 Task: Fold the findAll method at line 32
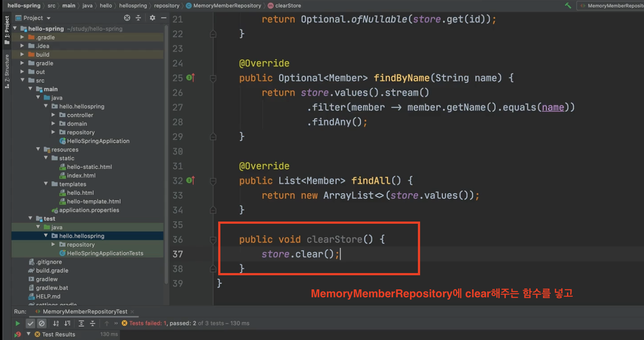coord(213,181)
